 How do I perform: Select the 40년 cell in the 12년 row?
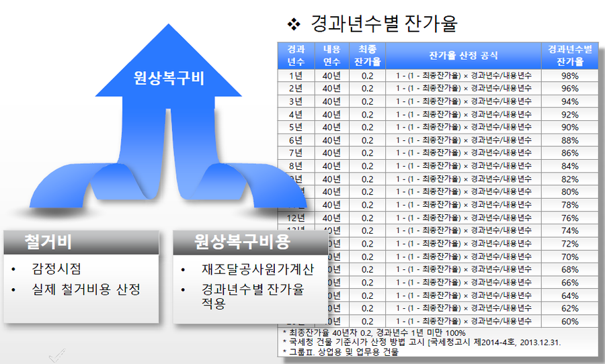pos(332,218)
